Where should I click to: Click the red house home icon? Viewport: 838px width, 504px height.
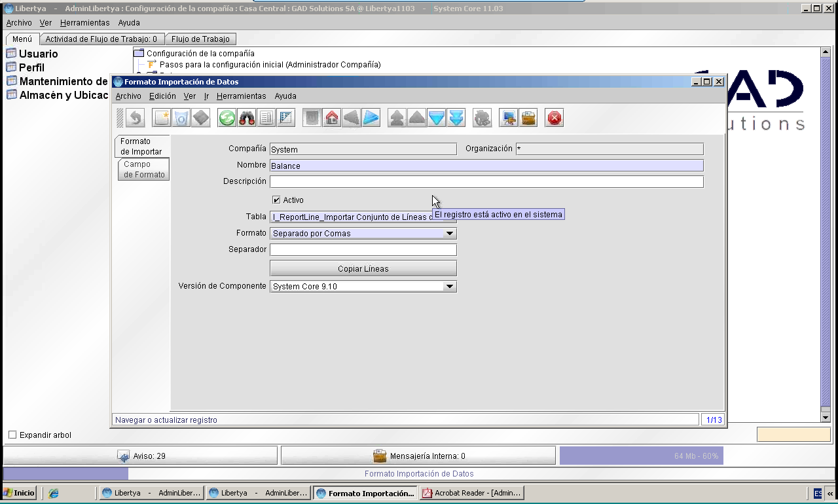pos(332,118)
